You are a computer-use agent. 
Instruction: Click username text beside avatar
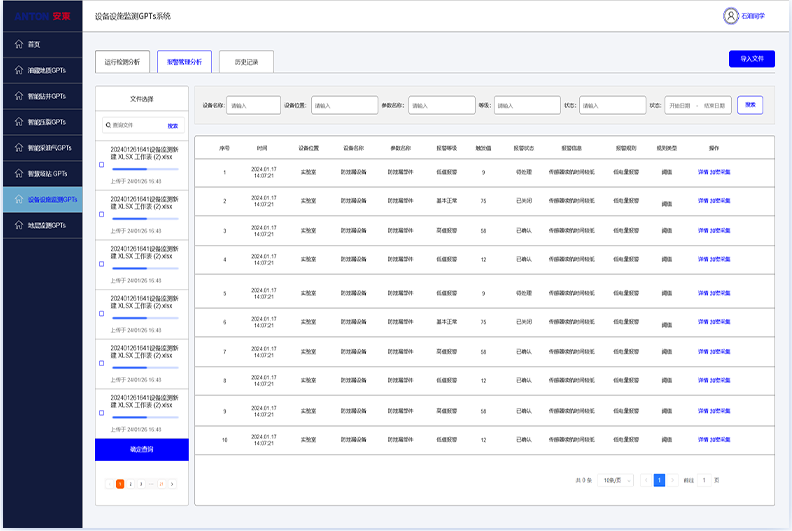pyautogui.click(x=753, y=16)
